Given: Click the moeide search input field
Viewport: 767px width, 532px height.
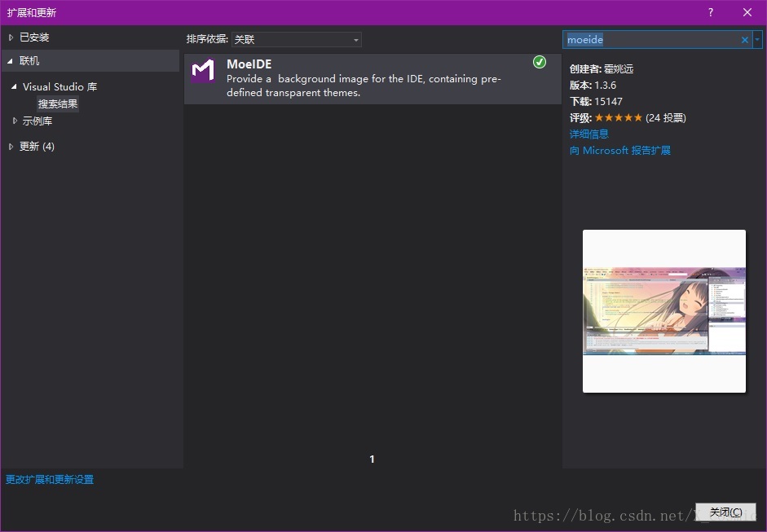Looking at the screenshot, I should (653, 40).
